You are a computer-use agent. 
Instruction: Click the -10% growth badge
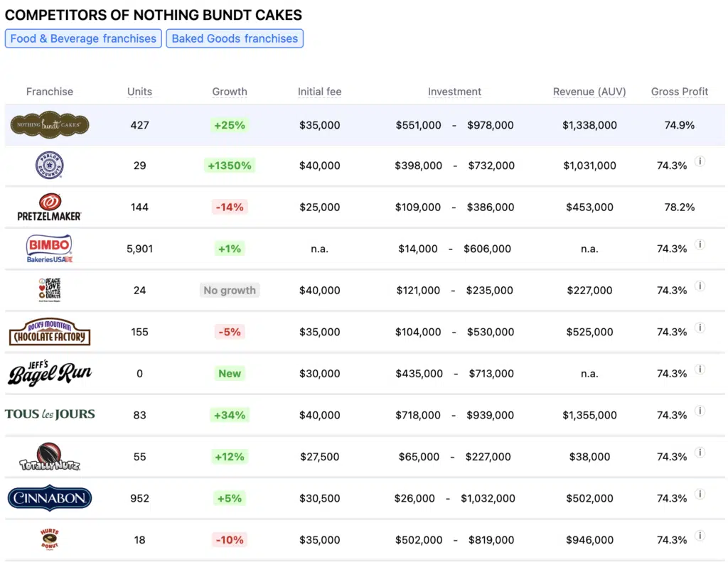pos(230,540)
